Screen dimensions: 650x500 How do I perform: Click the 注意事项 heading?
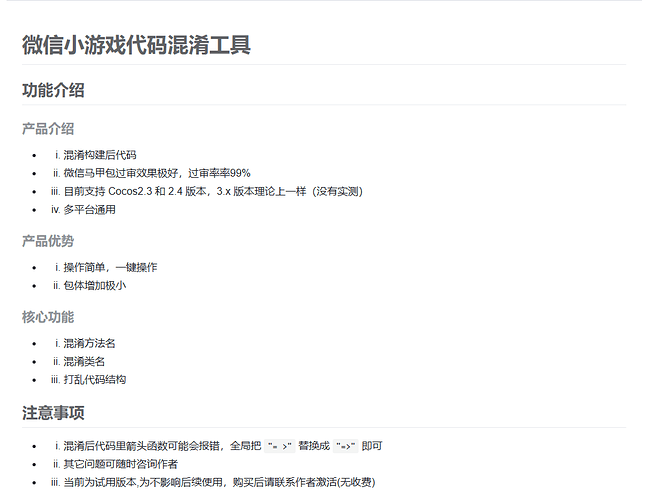[x=53, y=413]
